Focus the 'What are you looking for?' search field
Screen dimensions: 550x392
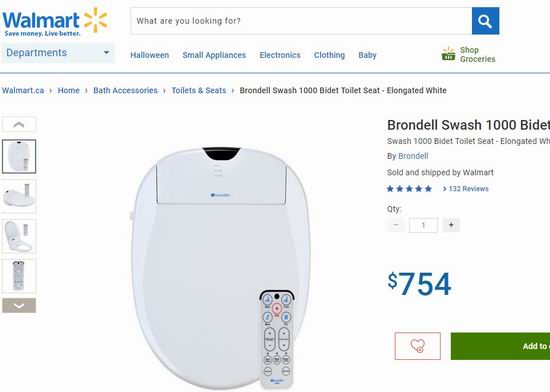coord(301,21)
